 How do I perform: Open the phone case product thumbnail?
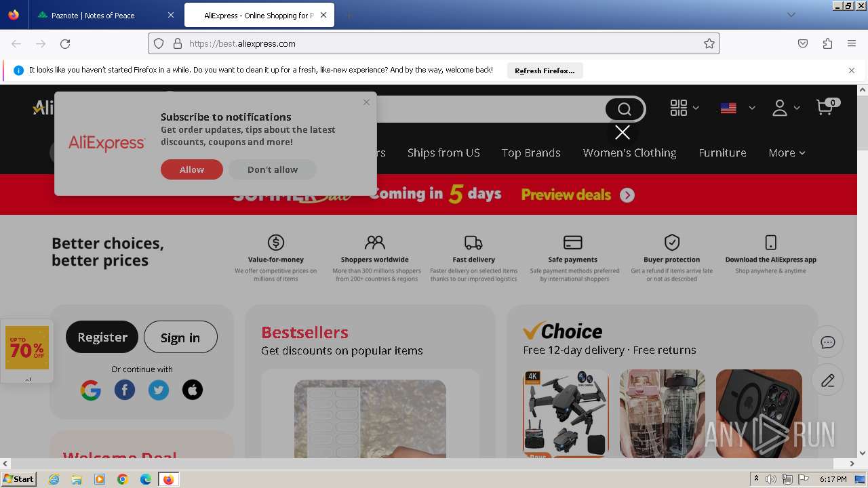tap(759, 413)
